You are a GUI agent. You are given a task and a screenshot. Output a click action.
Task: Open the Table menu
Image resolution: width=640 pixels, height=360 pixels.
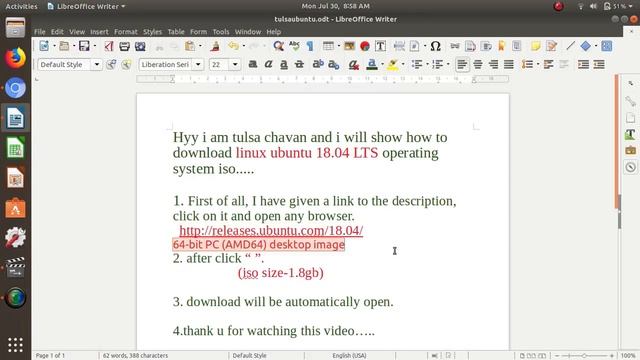176,32
